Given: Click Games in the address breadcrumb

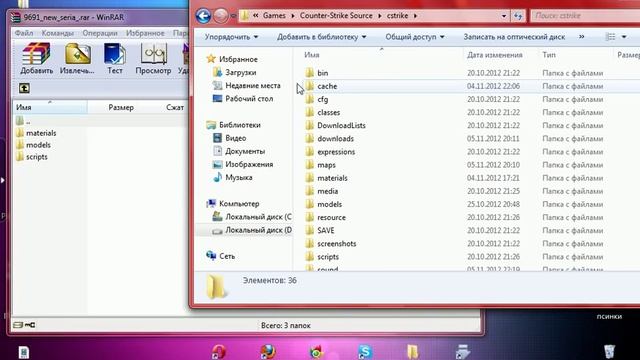Looking at the screenshot, I should (274, 16).
